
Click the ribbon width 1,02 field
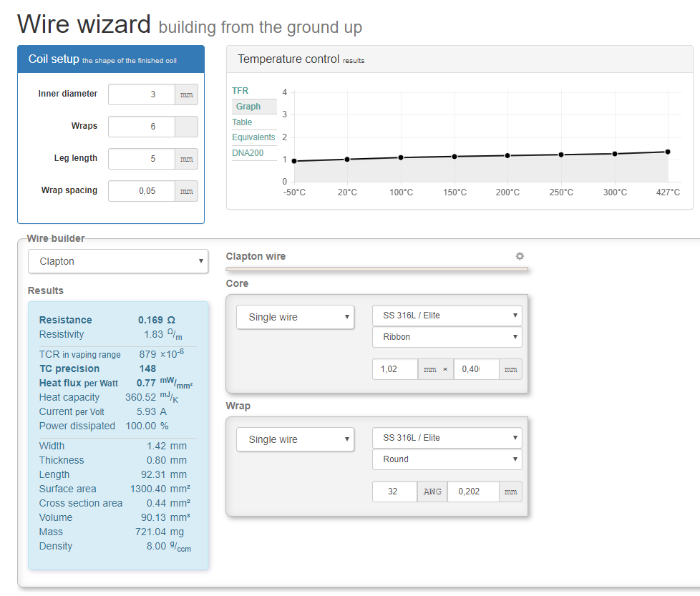click(394, 369)
